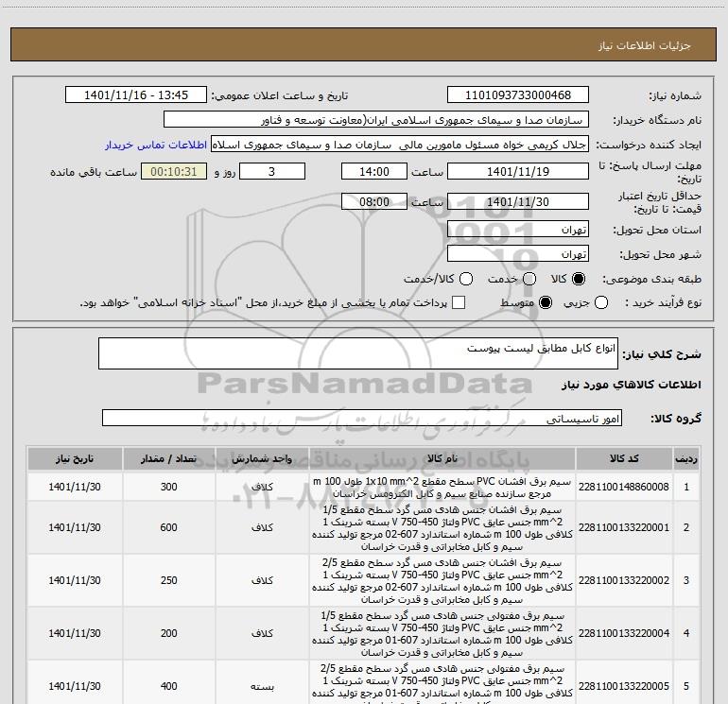Click the اطلاعات کالاهای مورد نیاز heading
Image resolution: width=728 pixels, height=704 pixels.
631,385
